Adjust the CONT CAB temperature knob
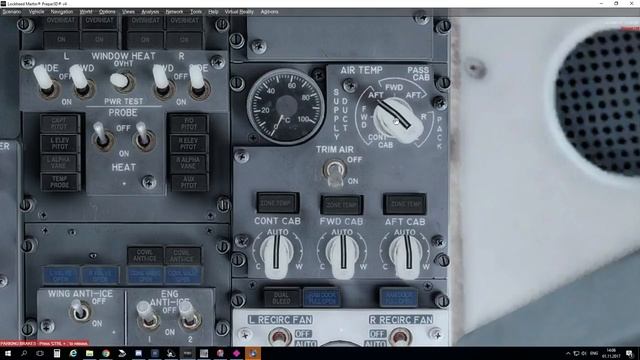The image size is (640, 360). click(276, 256)
